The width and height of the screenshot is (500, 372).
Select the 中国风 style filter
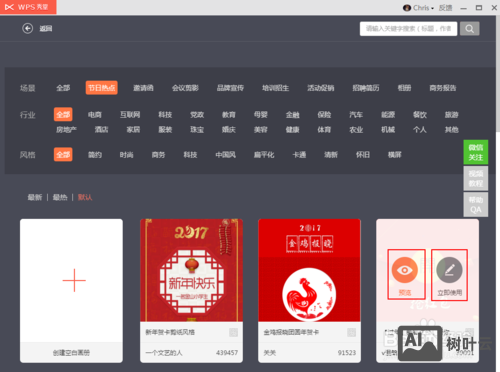point(226,155)
